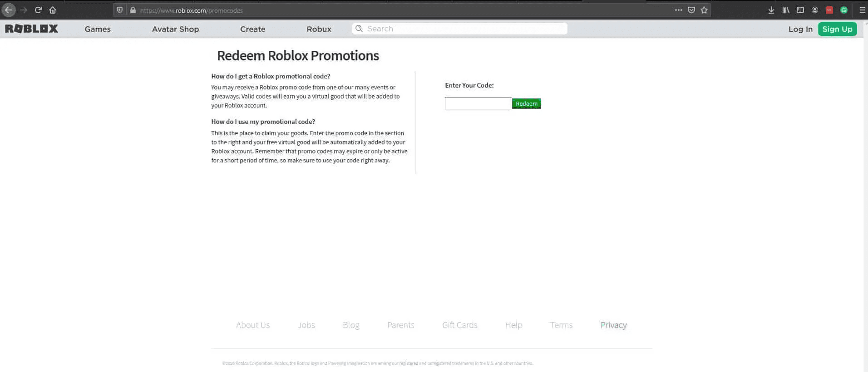This screenshot has height=372, width=868.
Task: Toggle the browser sidebar icon
Action: tap(800, 10)
